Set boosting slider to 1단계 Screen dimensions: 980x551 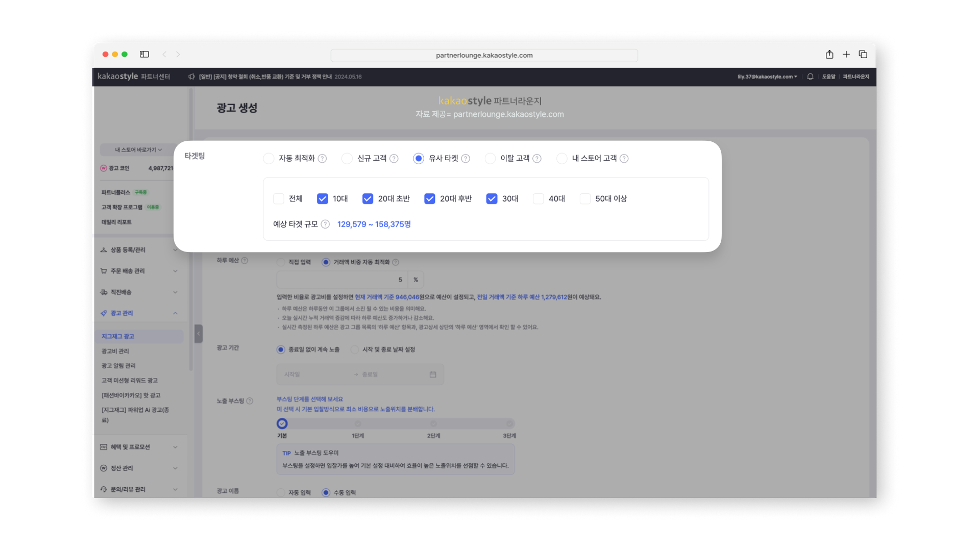[358, 424]
